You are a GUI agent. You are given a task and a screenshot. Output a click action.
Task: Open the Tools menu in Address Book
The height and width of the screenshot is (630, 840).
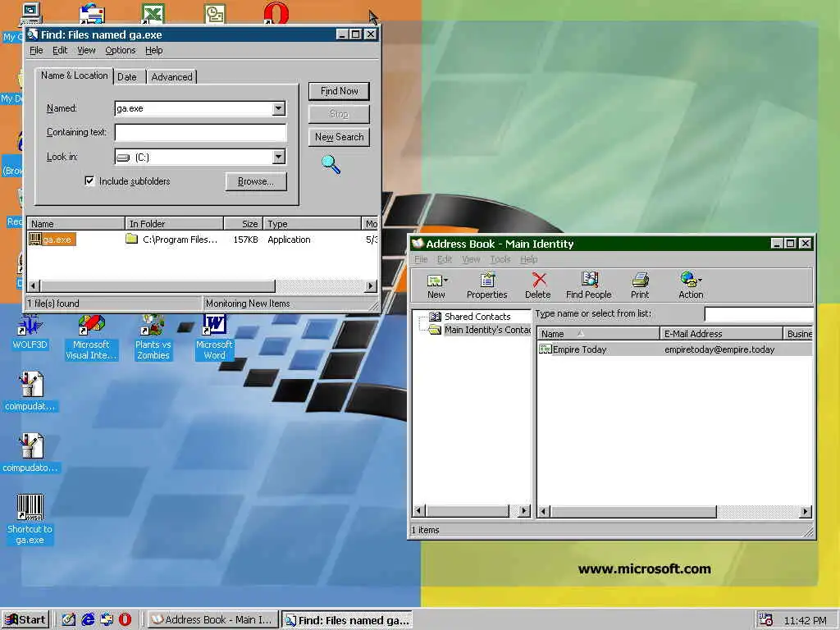coord(500,259)
